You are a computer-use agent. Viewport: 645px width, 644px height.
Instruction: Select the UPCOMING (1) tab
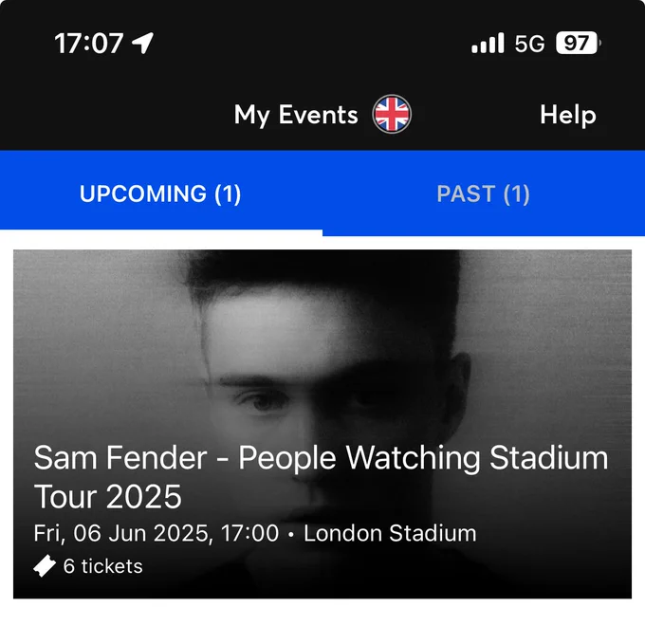point(160,193)
